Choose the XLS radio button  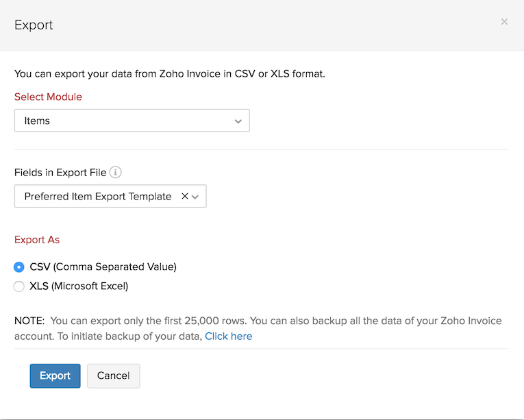tap(19, 286)
